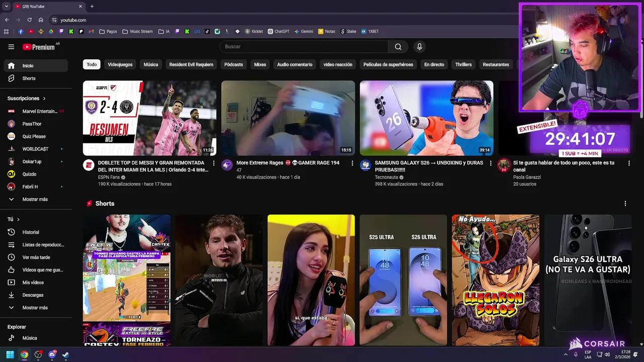Go to Inicio in the sidebar

[35, 66]
